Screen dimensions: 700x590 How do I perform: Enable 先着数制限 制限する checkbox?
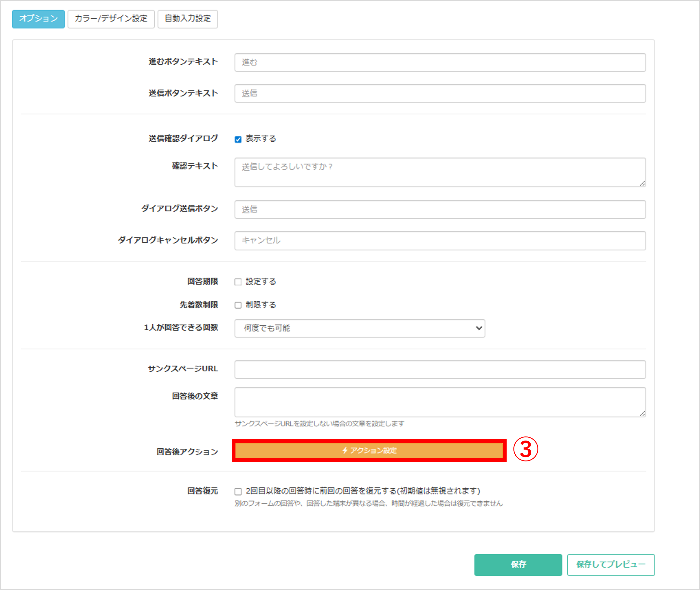pos(238,305)
